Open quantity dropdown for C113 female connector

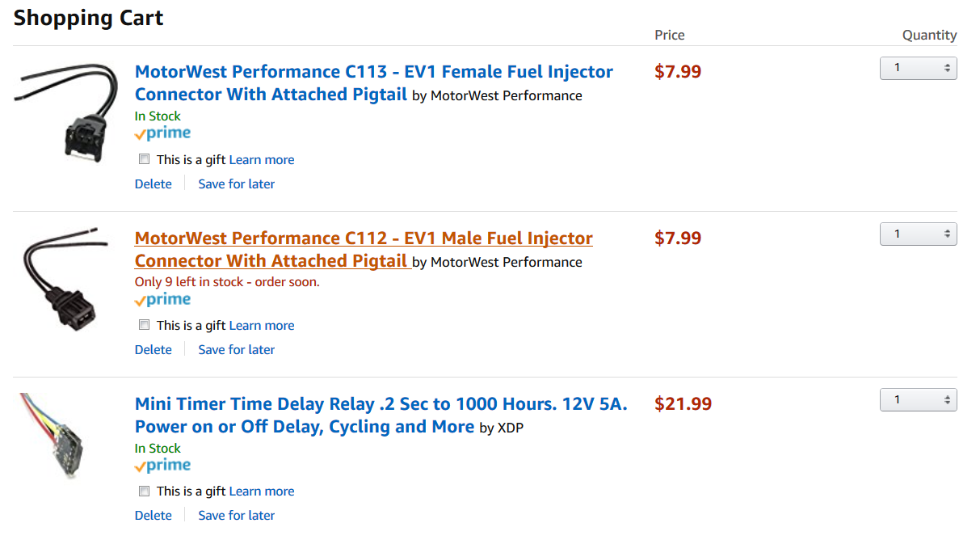(918, 69)
